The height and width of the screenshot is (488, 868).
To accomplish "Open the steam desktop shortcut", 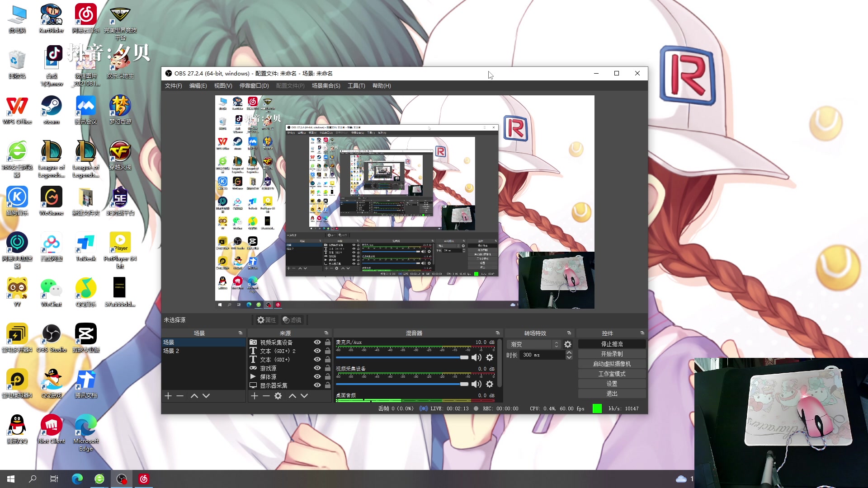I will click(x=52, y=110).
